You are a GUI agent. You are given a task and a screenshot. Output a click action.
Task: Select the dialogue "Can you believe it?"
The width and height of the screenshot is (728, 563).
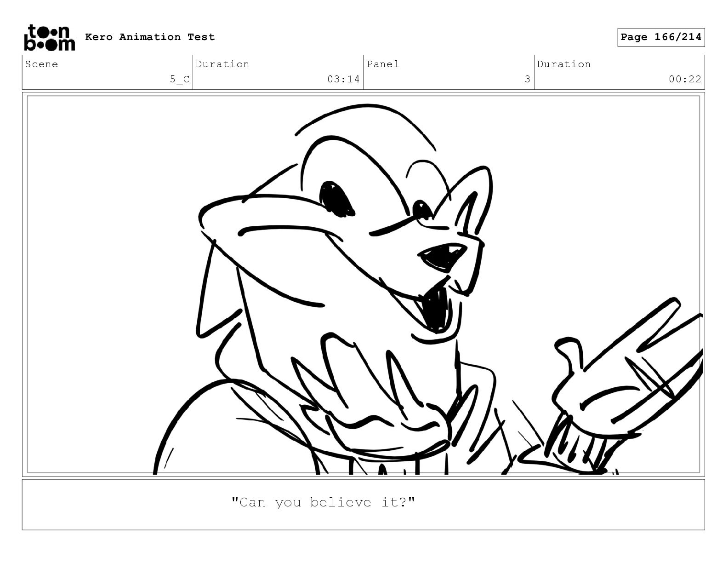tap(323, 502)
